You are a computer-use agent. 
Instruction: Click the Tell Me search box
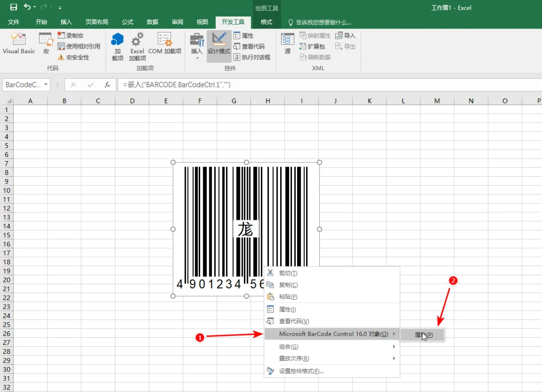click(320, 22)
